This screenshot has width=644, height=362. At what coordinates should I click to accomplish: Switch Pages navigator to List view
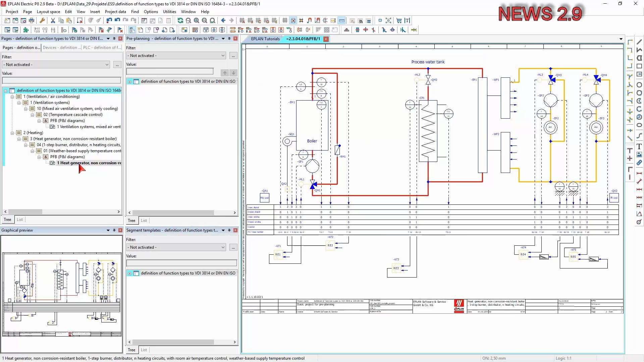(20, 220)
